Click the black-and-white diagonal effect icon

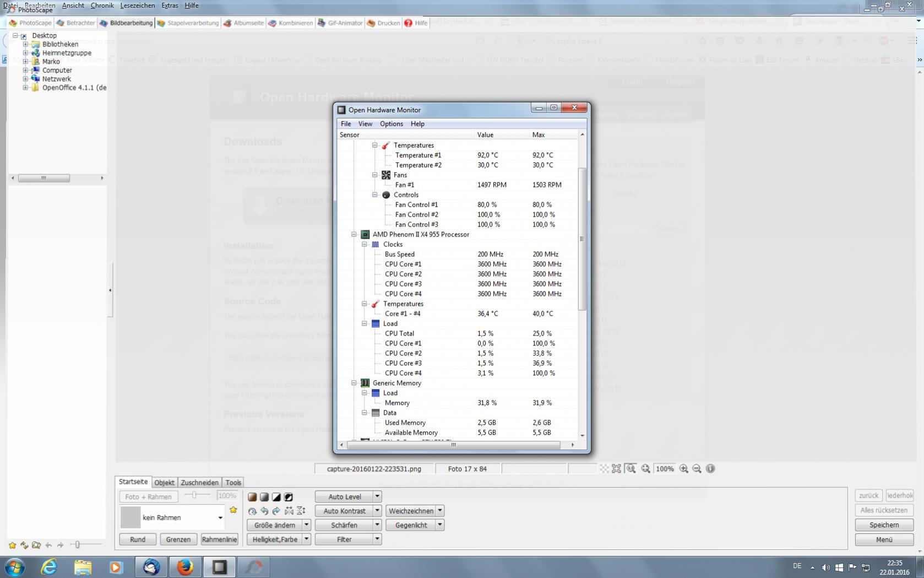coord(276,497)
